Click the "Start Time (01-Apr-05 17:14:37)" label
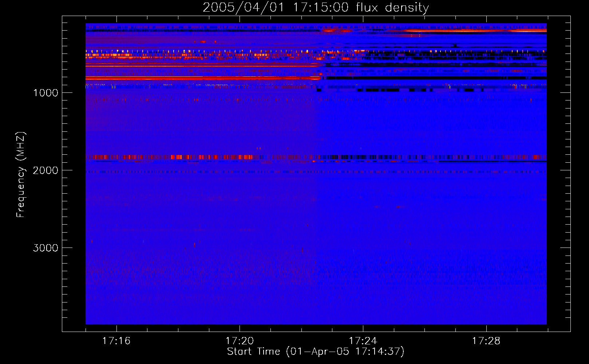Viewport: 589px width, 364px height. (316, 352)
